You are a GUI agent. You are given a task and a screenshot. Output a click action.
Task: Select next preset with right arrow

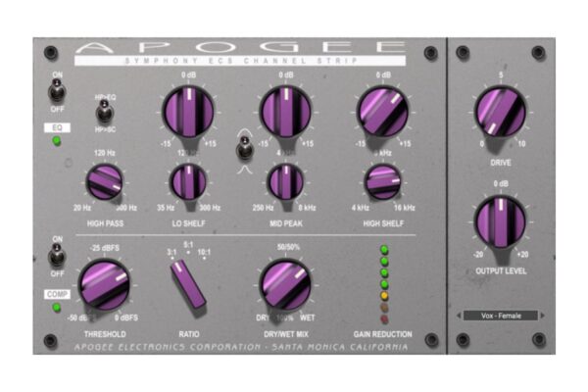click(542, 316)
